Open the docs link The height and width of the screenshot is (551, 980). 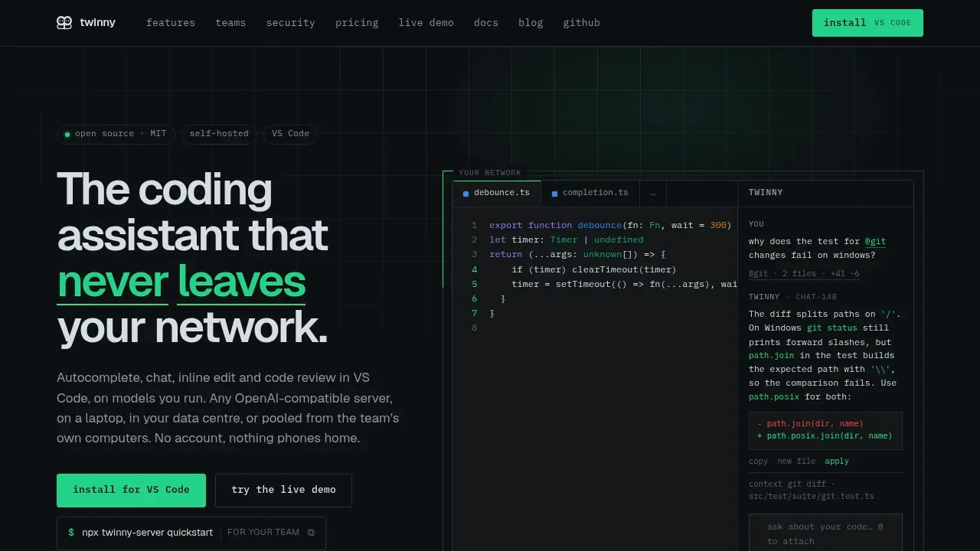(x=486, y=23)
